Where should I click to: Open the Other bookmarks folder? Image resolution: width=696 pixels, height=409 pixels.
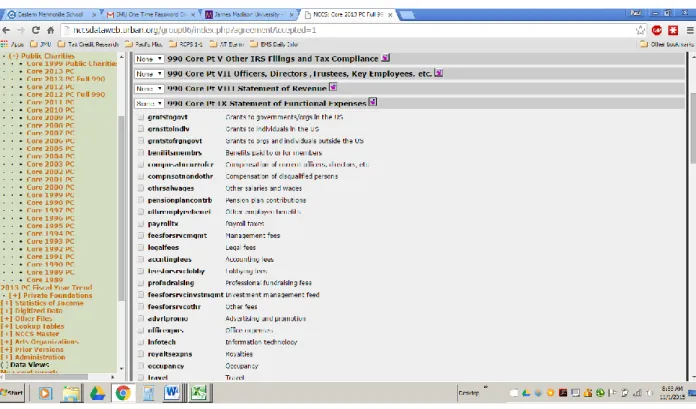click(x=667, y=44)
